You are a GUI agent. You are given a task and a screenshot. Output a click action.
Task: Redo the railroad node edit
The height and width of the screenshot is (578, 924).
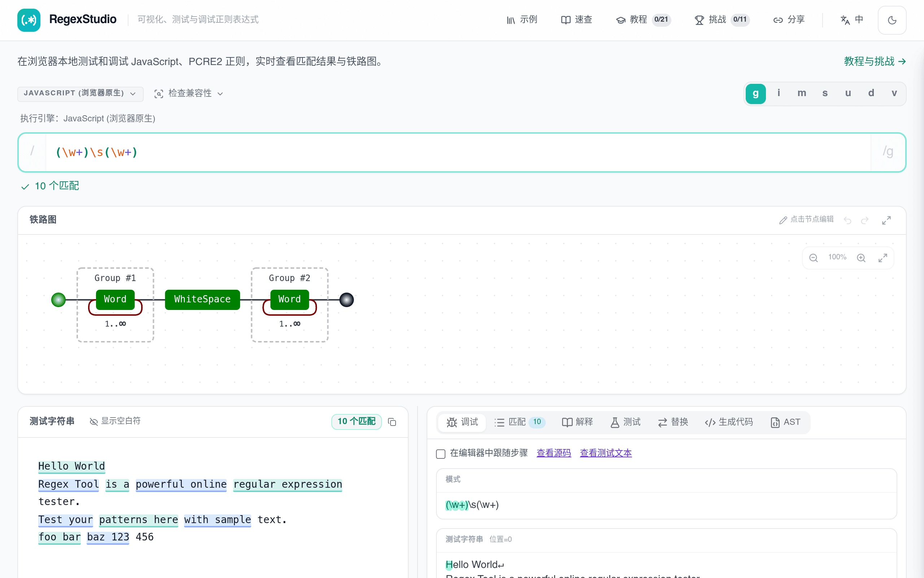tap(865, 220)
